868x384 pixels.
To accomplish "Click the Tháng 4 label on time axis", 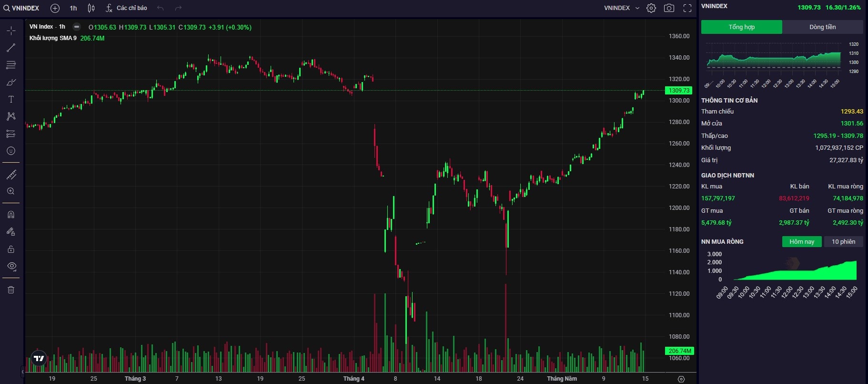I will [x=354, y=379].
